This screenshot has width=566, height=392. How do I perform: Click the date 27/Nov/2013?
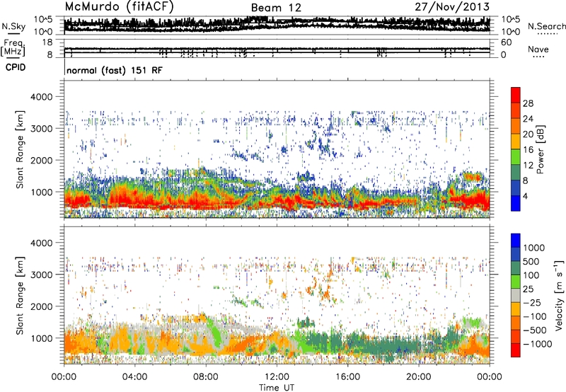pos(452,6)
